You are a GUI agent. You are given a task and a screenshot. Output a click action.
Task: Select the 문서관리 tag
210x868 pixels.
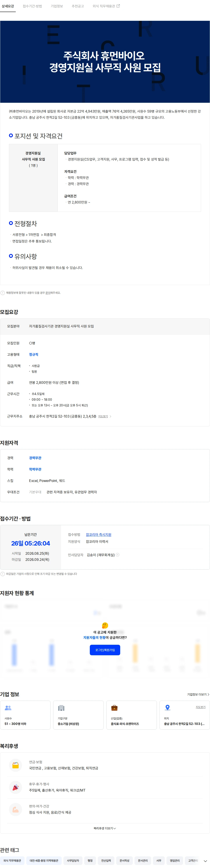[143, 861]
